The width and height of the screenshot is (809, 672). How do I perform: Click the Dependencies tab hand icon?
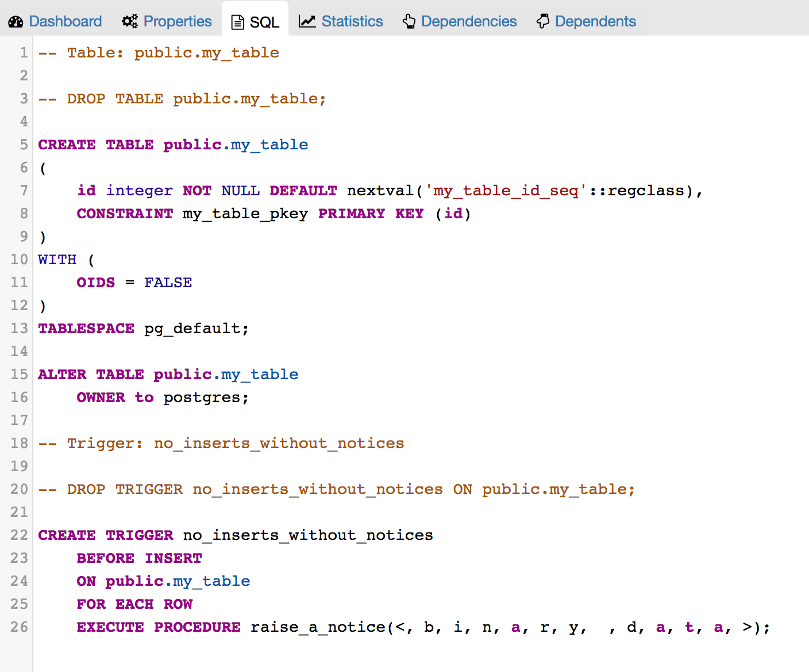coord(409,22)
